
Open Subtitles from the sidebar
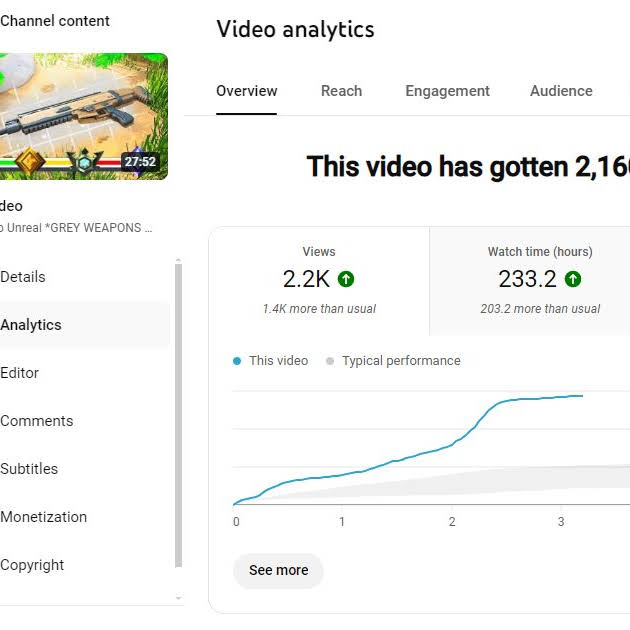pyautogui.click(x=29, y=469)
